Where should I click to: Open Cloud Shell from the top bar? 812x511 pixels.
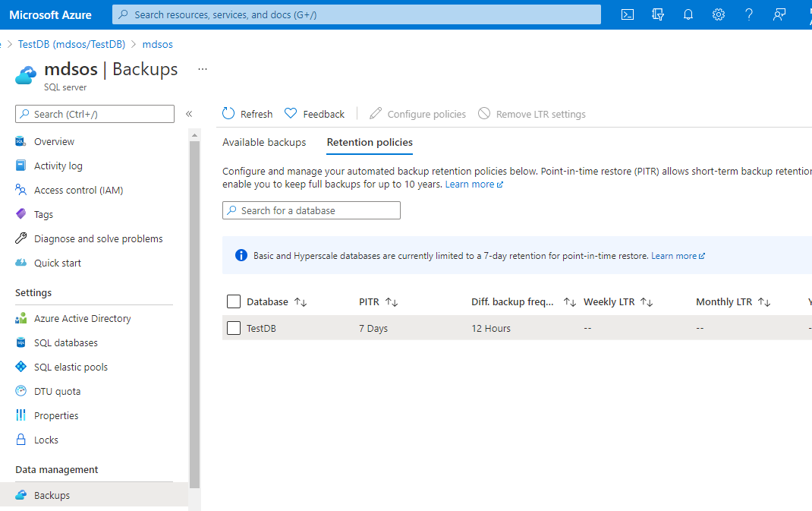click(x=628, y=14)
